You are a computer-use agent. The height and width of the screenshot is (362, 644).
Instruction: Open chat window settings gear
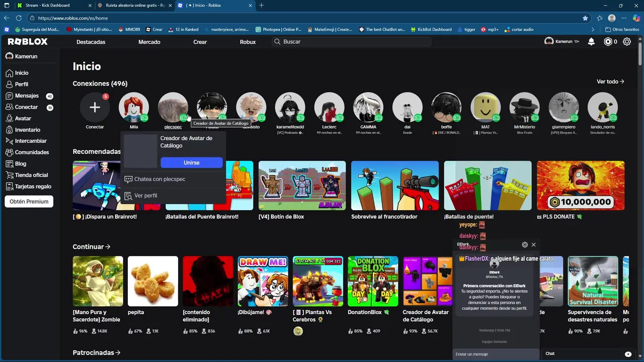point(525,245)
